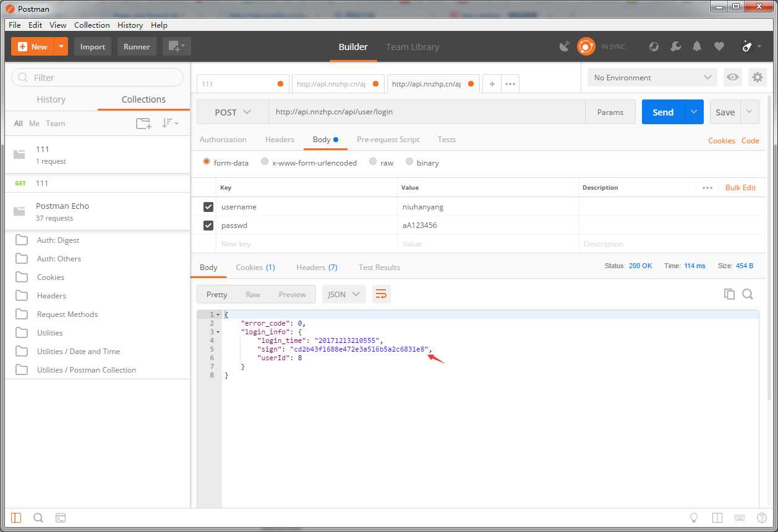Open the GET 111 request

[97, 183]
